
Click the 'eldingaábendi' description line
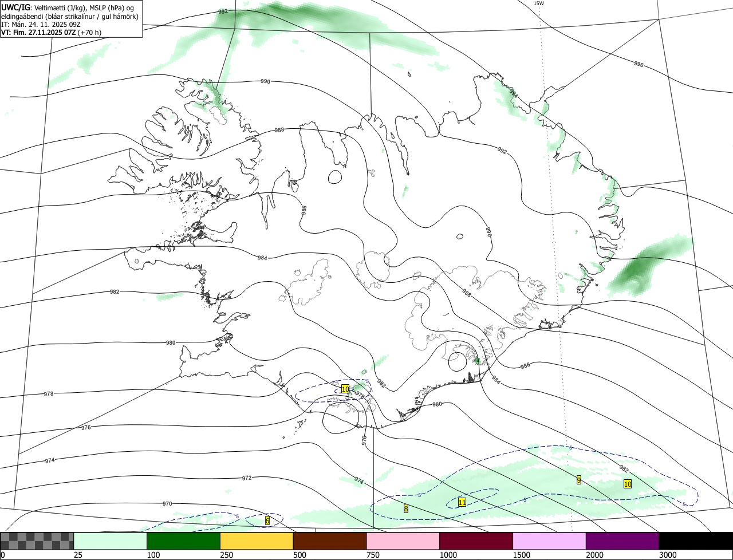click(70, 16)
